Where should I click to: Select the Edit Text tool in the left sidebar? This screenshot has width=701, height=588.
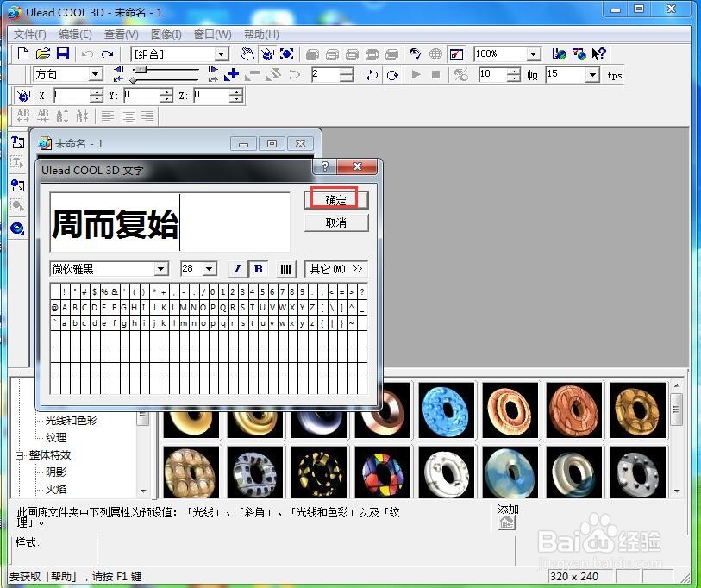coord(17,163)
